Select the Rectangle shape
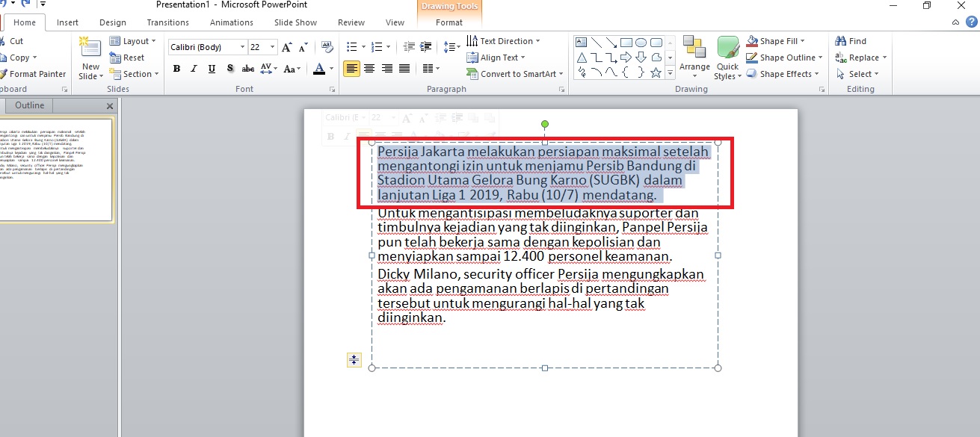 tap(626, 43)
